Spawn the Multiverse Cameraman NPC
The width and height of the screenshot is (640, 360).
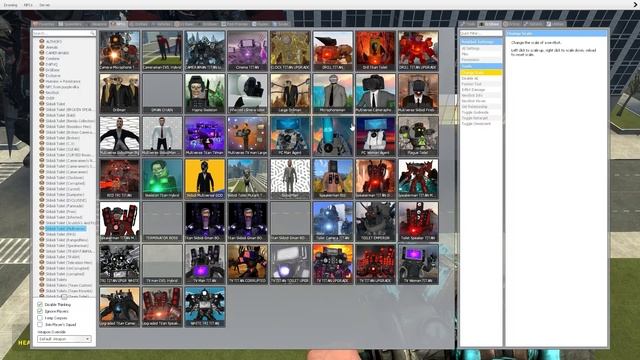point(376,93)
